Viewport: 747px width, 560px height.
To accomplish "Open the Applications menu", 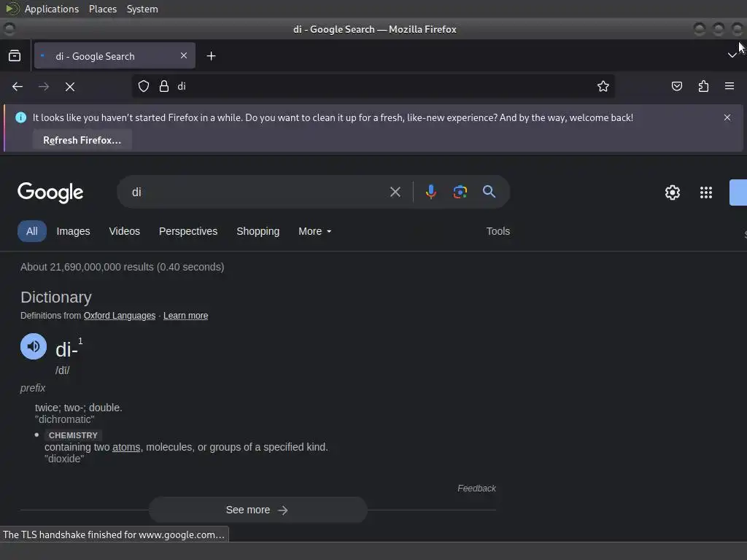I will [x=52, y=9].
